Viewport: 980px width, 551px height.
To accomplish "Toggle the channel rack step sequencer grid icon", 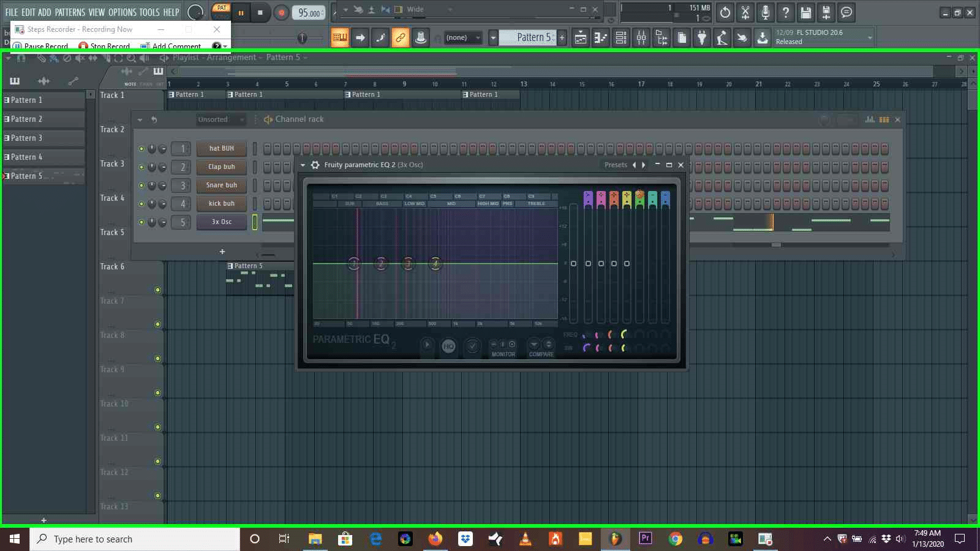I will [x=884, y=120].
